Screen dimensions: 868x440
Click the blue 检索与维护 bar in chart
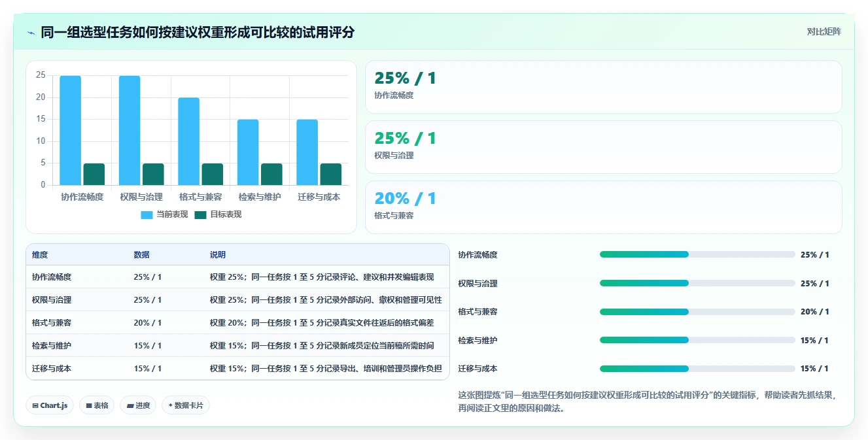[248, 152]
